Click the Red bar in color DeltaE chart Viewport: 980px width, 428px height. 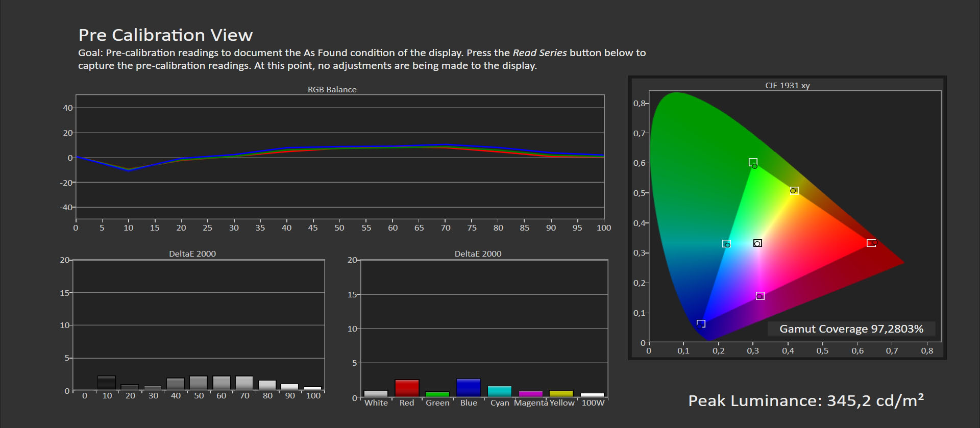click(407, 388)
